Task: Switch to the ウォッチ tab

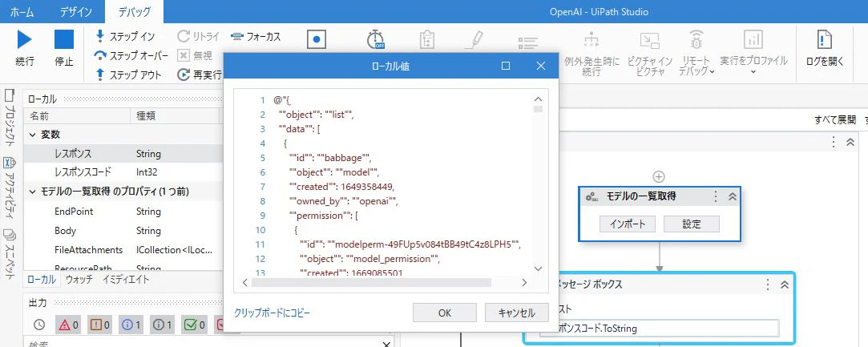Action: (79, 280)
